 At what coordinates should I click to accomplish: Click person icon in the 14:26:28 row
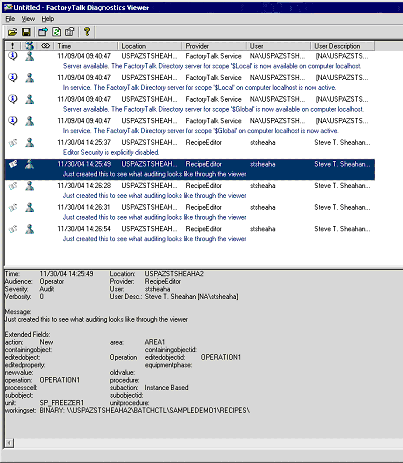pos(30,186)
